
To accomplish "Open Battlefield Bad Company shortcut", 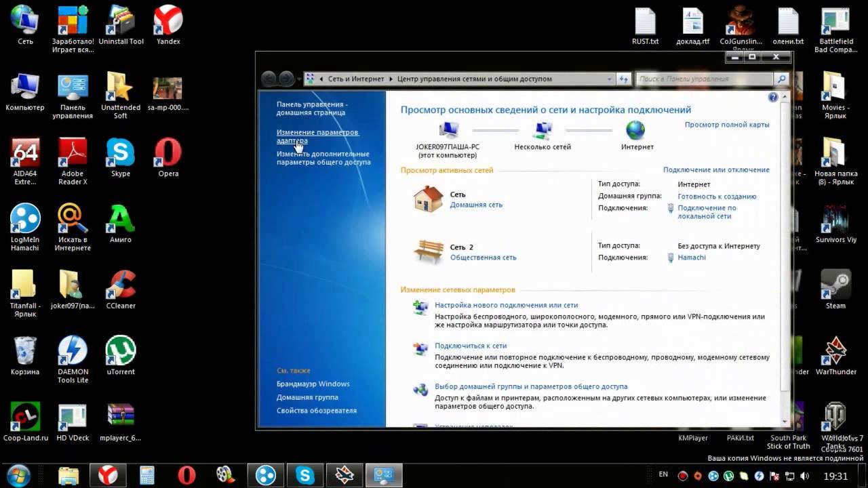I will (835, 29).
